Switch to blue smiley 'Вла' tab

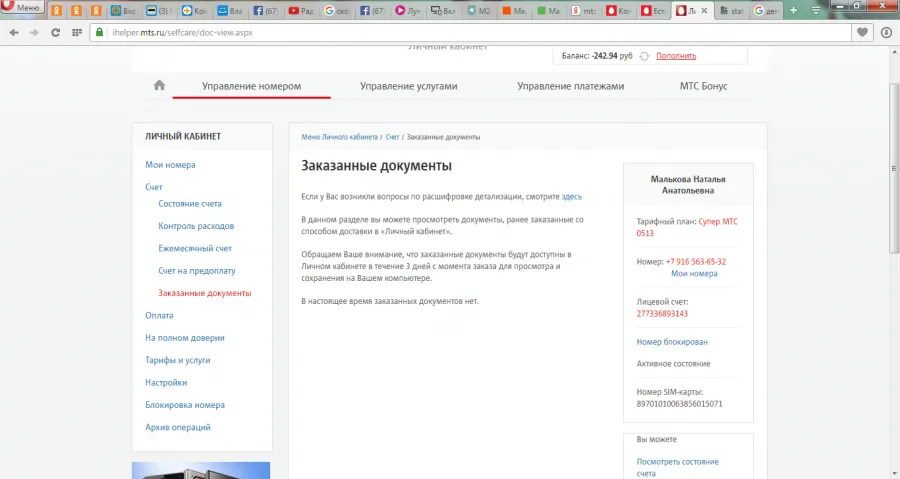coord(231,10)
